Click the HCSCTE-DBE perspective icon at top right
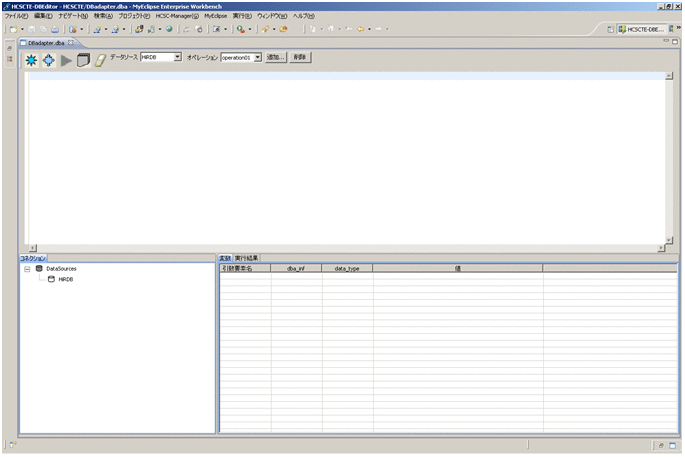Screen dimensions: 685x457 649,30
